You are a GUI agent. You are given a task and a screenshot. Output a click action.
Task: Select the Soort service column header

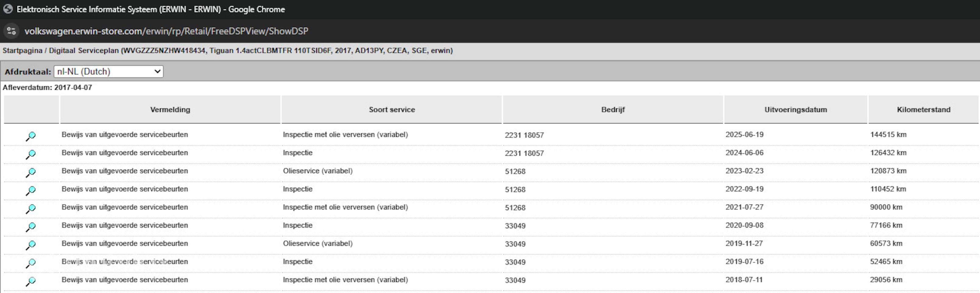click(x=391, y=110)
